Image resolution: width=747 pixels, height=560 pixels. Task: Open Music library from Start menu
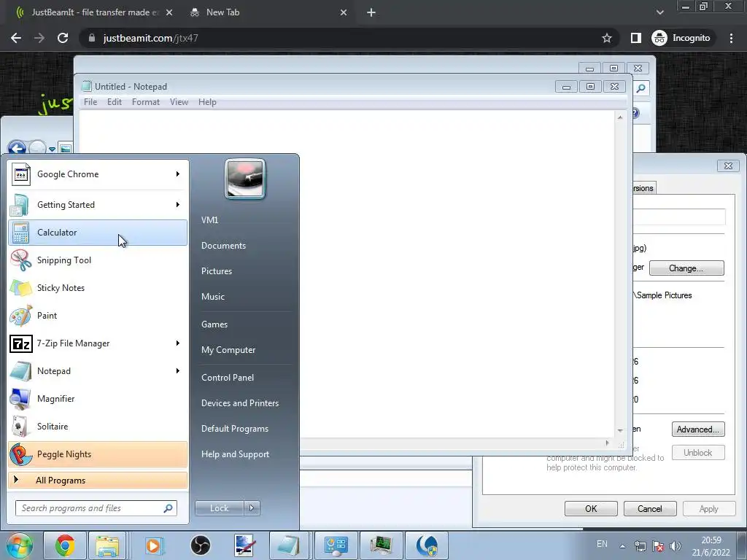213,297
